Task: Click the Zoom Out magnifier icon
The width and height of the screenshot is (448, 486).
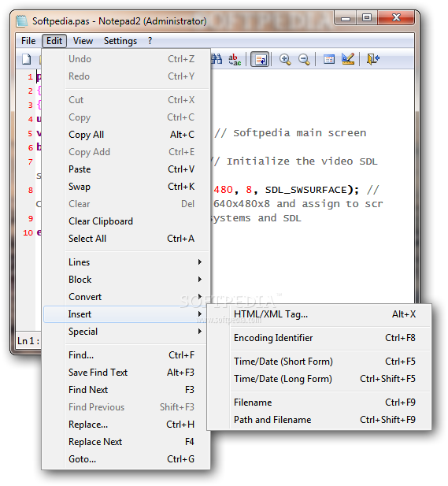Action: coord(304,59)
